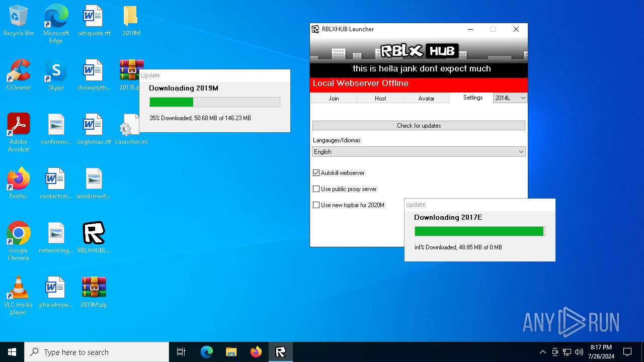The height and width of the screenshot is (362, 644).
Task: Open the 2019M folder on desktop
Action: (x=131, y=21)
